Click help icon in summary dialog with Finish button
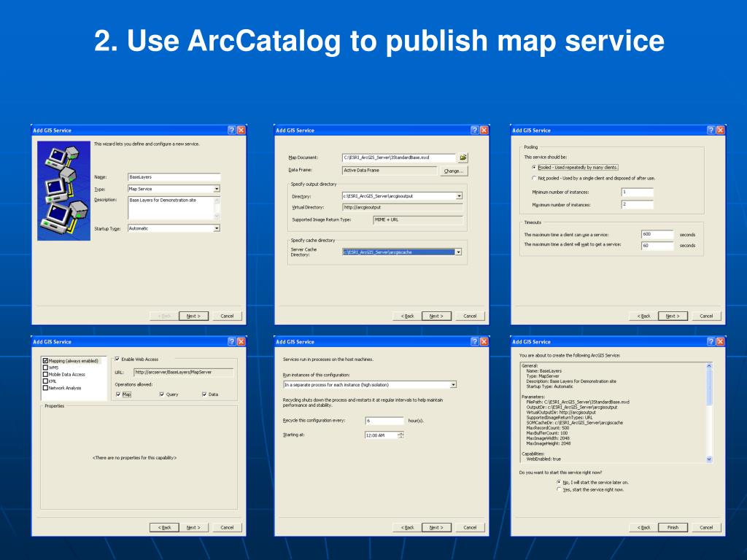This screenshot has height=560, width=747. (711, 341)
